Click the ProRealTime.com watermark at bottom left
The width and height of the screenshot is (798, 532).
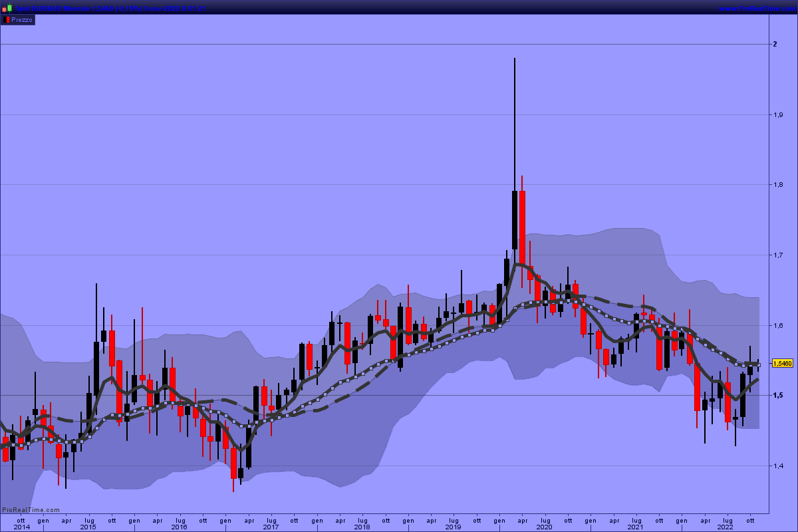click(31, 510)
